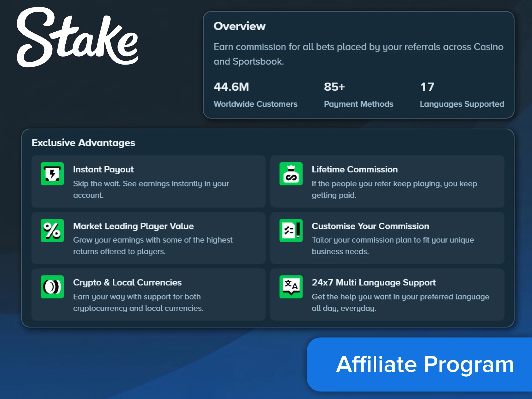Click 'Get the help you want' description

[401, 303]
